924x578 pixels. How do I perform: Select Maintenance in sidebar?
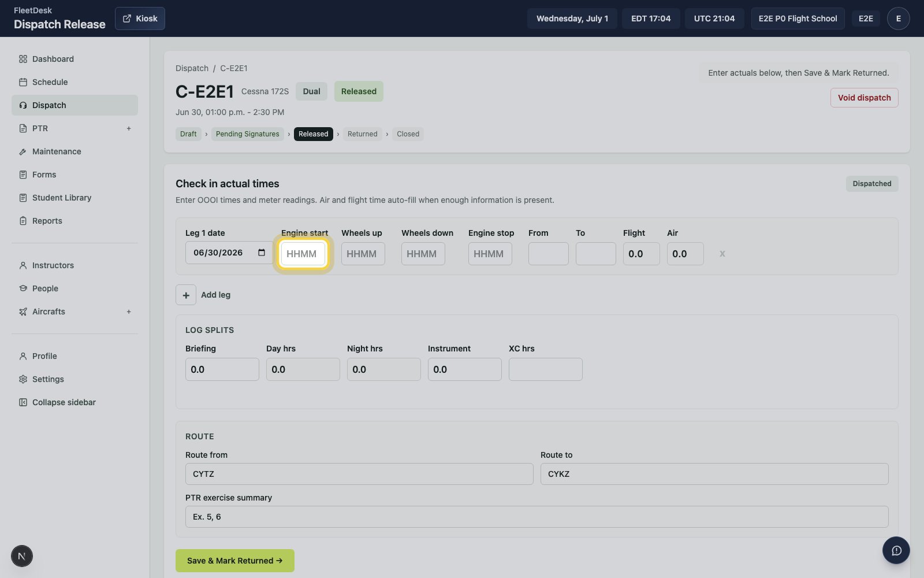pos(74,151)
